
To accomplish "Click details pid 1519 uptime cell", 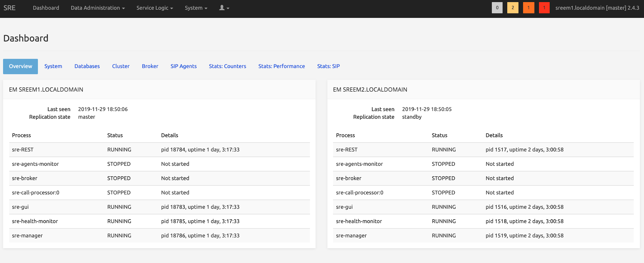I will pos(524,235).
